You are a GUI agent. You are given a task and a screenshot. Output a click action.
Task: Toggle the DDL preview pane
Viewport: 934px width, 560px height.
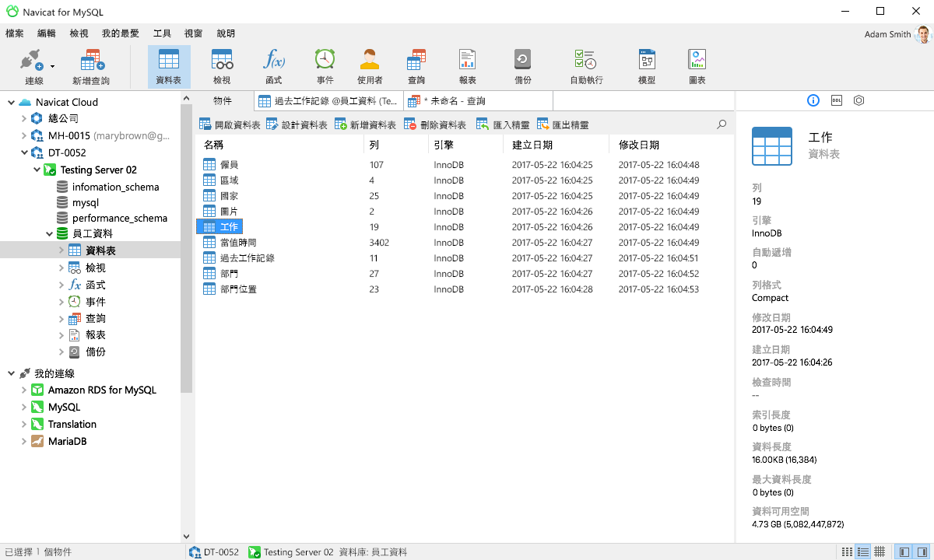coord(837,100)
